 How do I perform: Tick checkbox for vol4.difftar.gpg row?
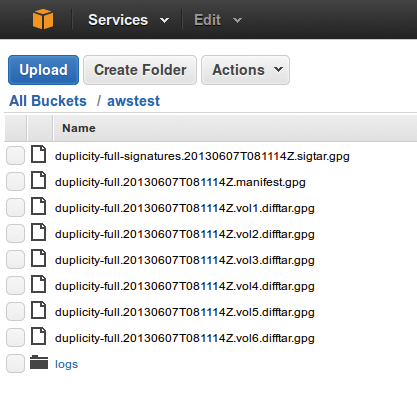click(15, 285)
